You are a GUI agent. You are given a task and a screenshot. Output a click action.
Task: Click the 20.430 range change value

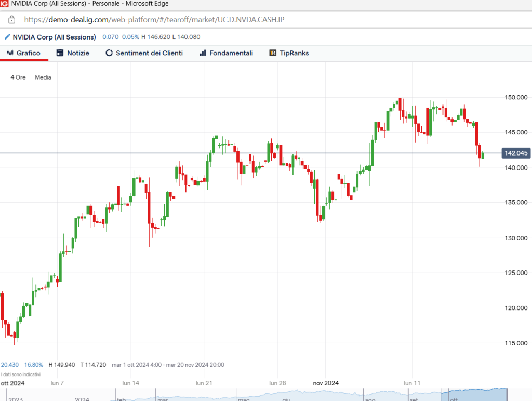click(10, 365)
